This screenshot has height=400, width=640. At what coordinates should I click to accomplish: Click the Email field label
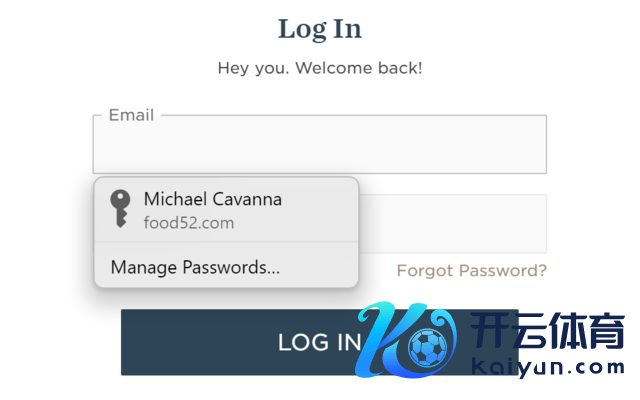pos(131,115)
